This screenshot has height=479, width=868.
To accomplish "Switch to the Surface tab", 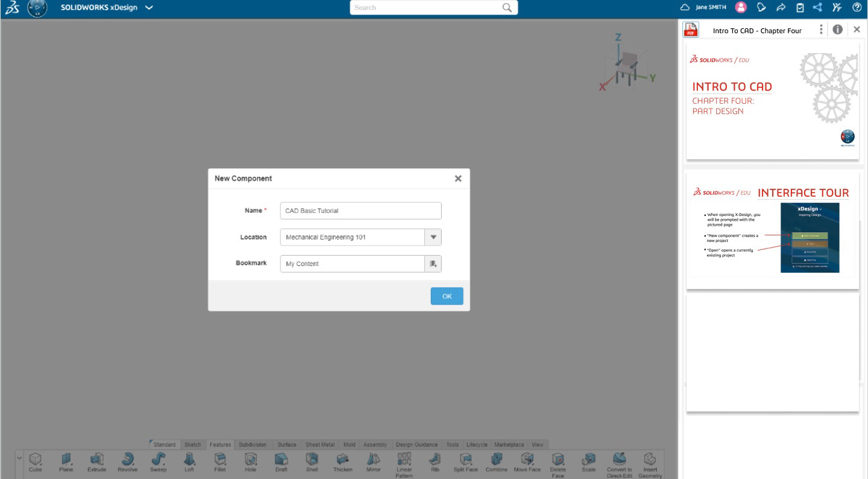I will point(287,445).
